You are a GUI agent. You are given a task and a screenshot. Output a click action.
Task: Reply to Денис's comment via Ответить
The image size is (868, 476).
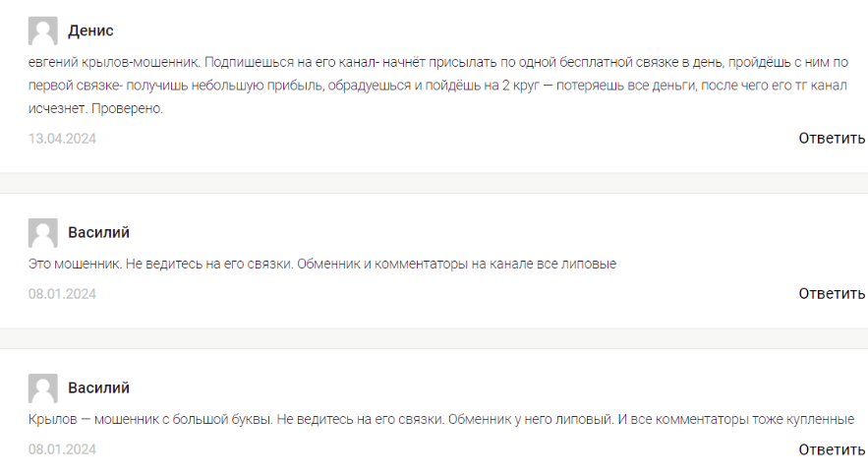tap(832, 138)
